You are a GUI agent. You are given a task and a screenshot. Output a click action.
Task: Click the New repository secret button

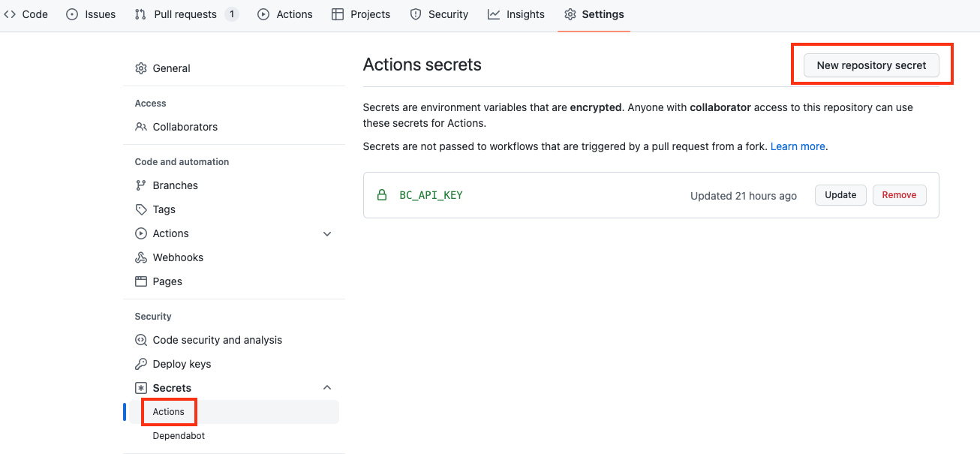871,65
